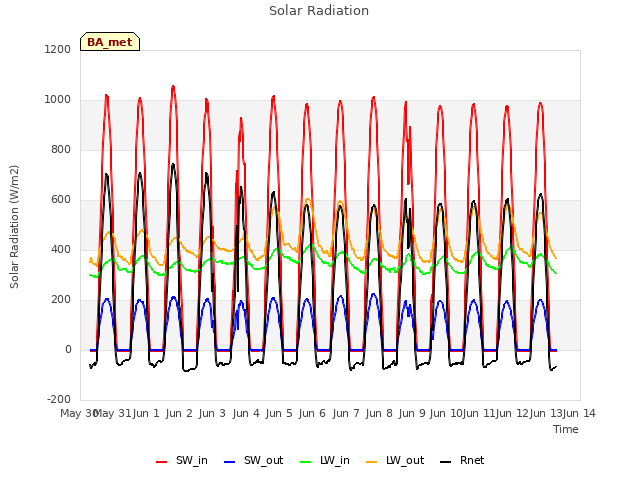The image size is (640, 480).
Task: Click the 200 y-axis tick label
Action: [x=61, y=300]
